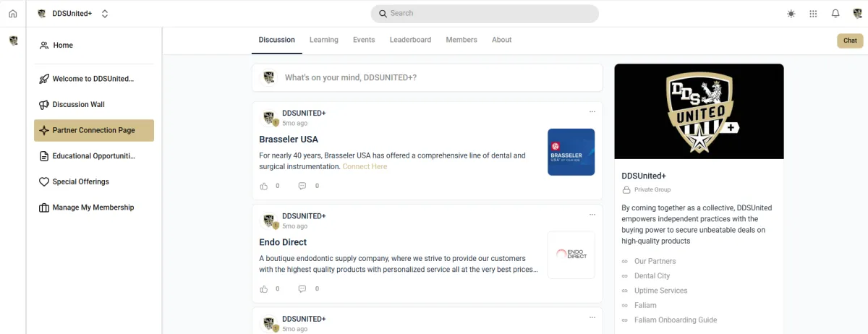Click the avatar in the post composer

pyautogui.click(x=268, y=77)
